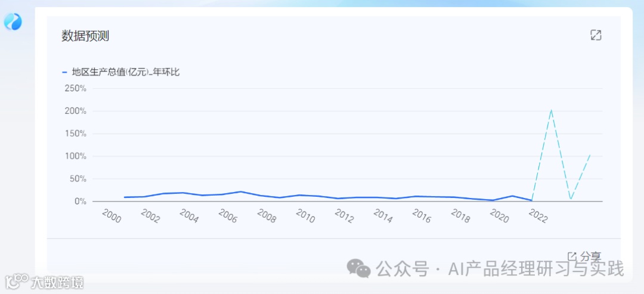Image resolution: width=644 pixels, height=294 pixels.
Task: Click the blue assistant avatar logo
Action: point(13,22)
